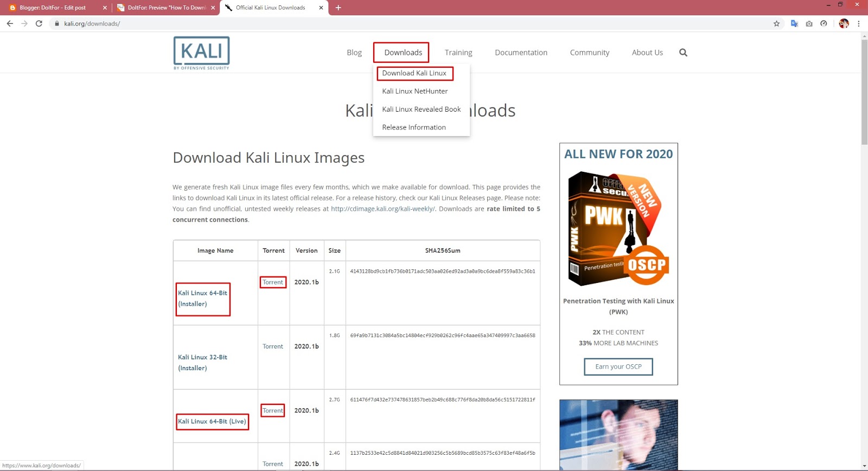Viewport: 868px width, 471px height.
Task: Open the Chrome three-dot menu
Action: [x=859, y=23]
